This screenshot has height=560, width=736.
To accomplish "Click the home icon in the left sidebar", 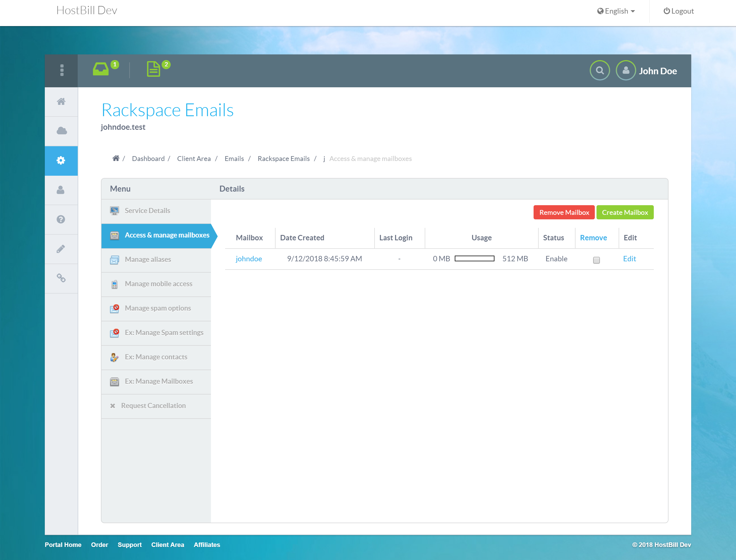I will (61, 102).
